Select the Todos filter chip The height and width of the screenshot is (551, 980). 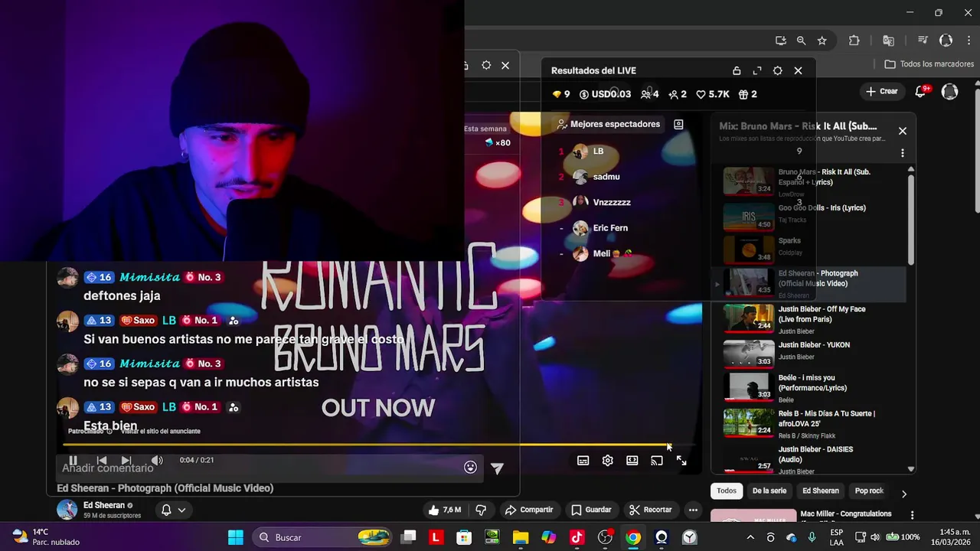coord(727,491)
